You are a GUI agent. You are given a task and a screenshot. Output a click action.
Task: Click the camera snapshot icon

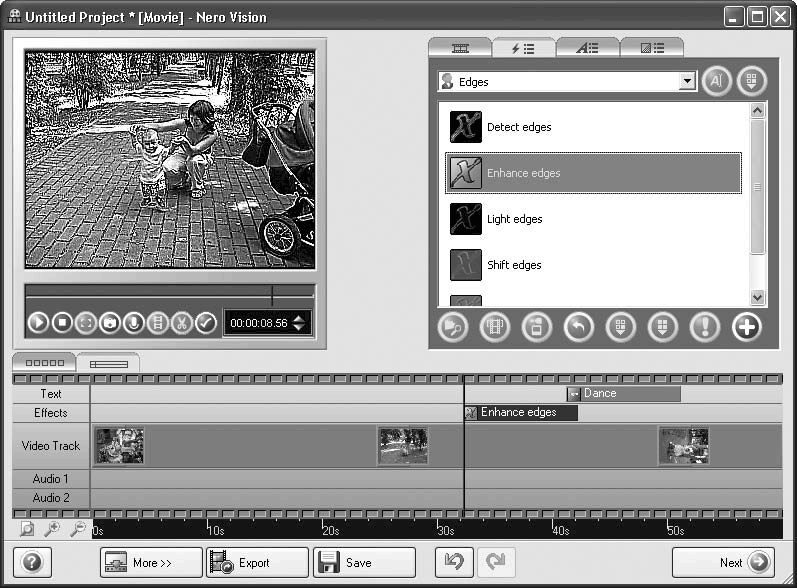(x=110, y=323)
